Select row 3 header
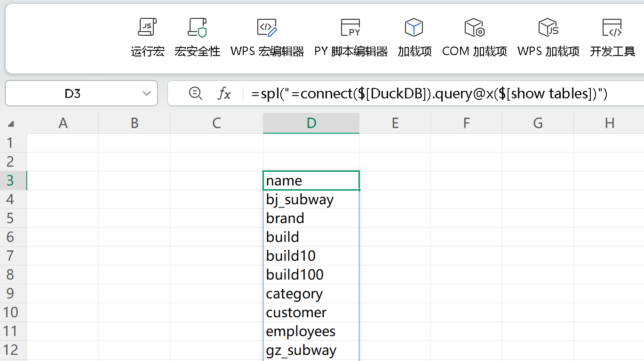 [x=10, y=181]
